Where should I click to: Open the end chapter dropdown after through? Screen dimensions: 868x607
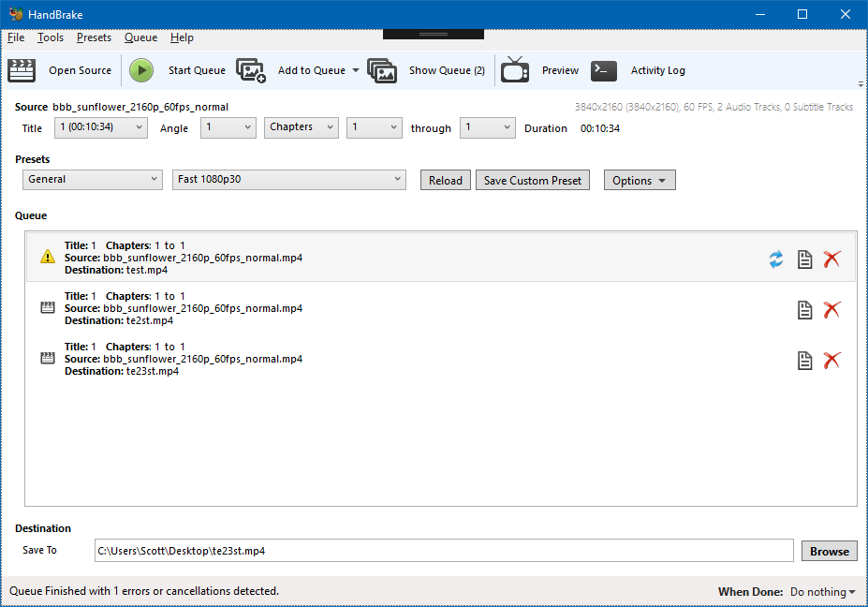[x=487, y=127]
